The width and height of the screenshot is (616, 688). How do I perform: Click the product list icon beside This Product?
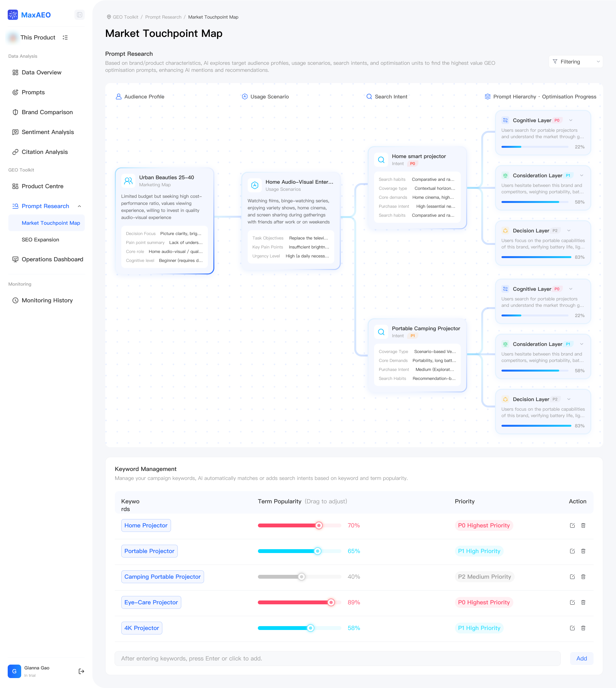pyautogui.click(x=65, y=38)
